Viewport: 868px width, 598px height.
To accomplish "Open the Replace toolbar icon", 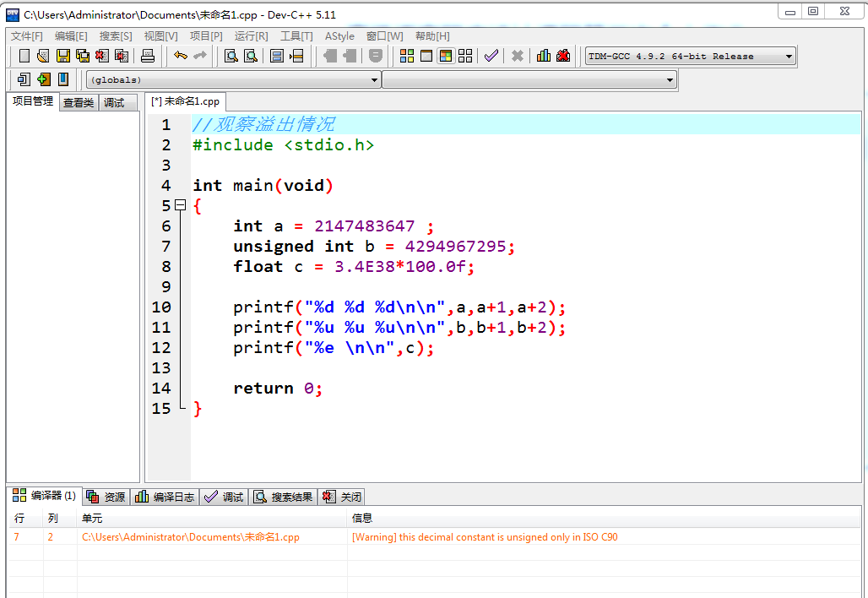I will (251, 56).
